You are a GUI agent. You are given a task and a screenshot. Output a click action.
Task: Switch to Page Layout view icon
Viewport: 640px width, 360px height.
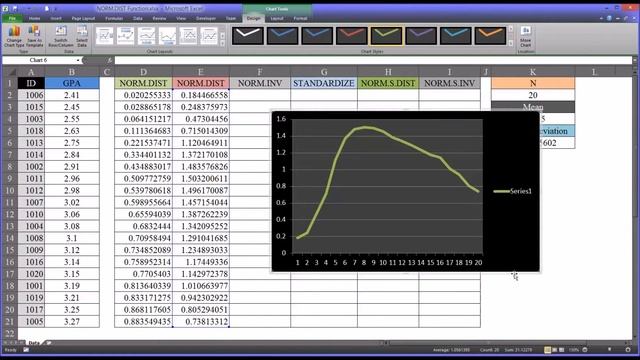555,350
